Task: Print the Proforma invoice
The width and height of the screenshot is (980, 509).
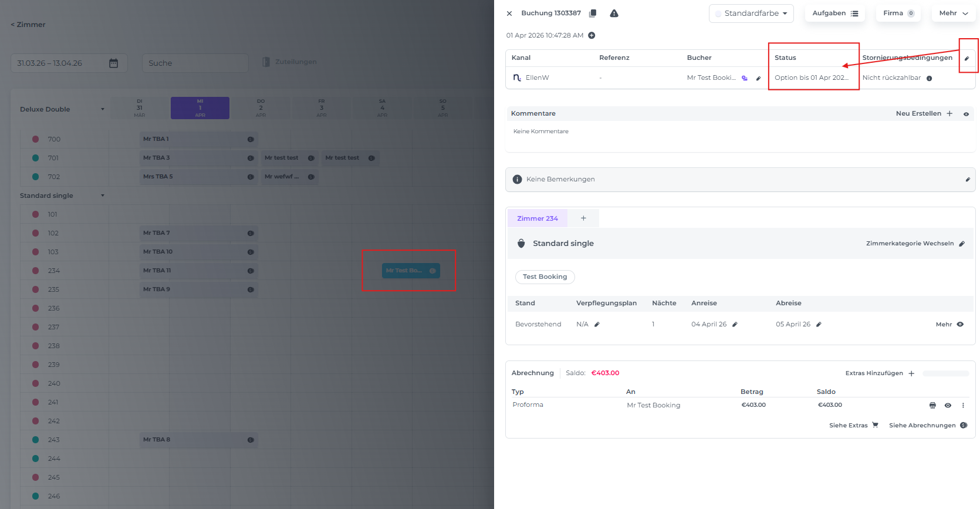Action: [932, 405]
